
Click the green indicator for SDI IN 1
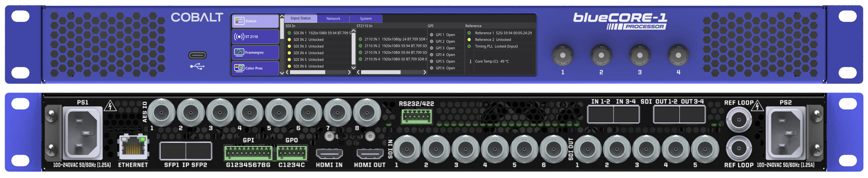pos(289,33)
